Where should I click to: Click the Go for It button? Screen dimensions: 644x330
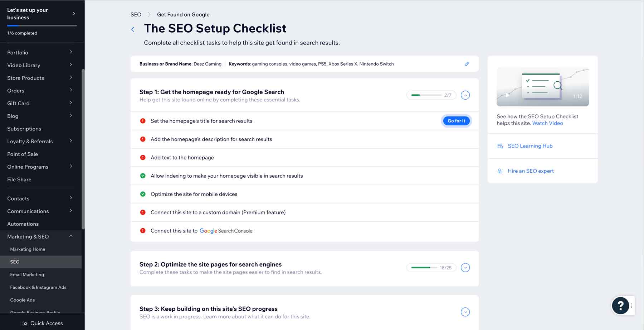pos(456,121)
